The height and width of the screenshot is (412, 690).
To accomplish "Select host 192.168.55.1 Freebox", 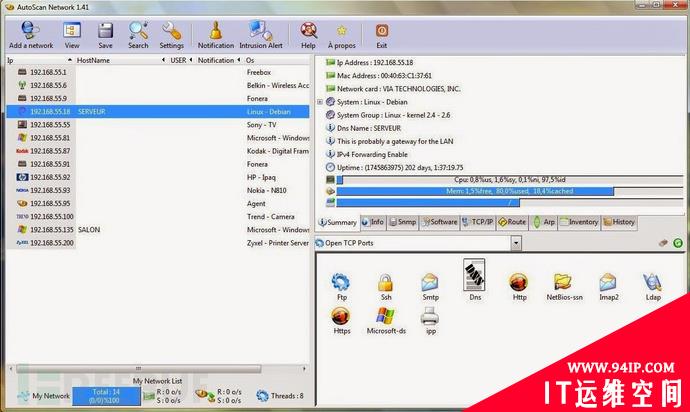I will pyautogui.click(x=158, y=72).
